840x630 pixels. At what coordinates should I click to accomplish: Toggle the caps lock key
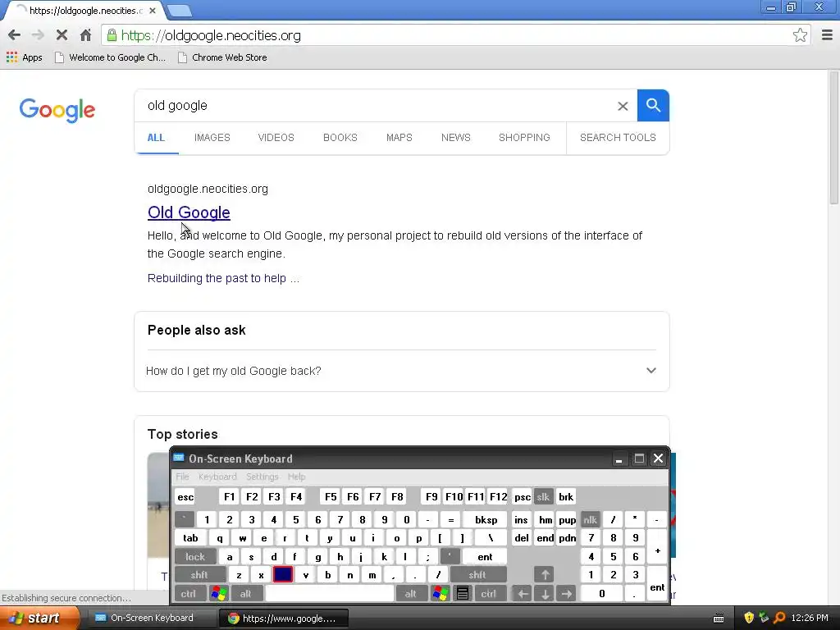[x=195, y=557]
